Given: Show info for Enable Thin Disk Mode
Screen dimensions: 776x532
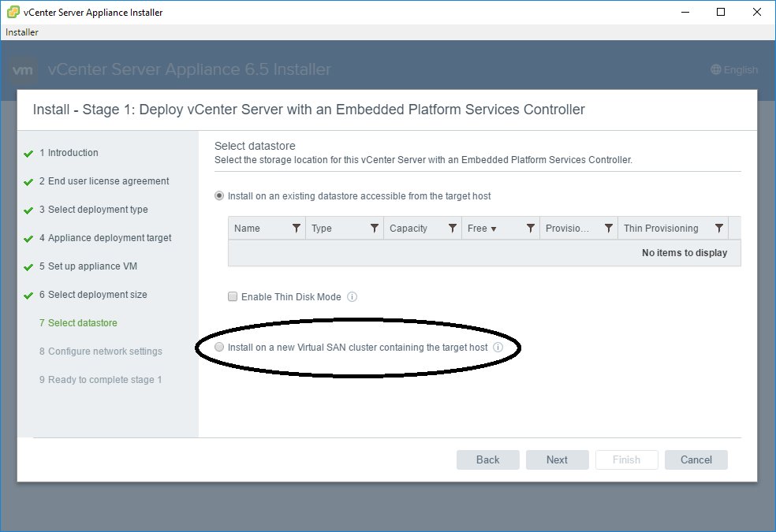Looking at the screenshot, I should point(352,296).
